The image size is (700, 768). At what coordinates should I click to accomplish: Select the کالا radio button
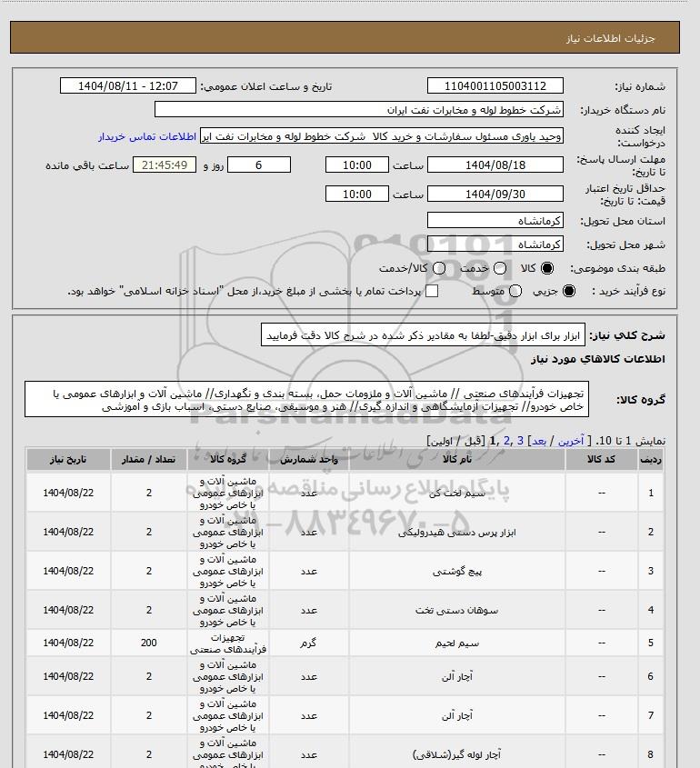click(x=547, y=268)
